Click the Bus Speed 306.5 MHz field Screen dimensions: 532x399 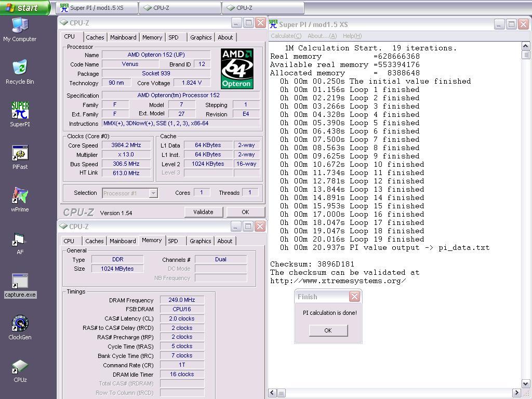pos(126,164)
